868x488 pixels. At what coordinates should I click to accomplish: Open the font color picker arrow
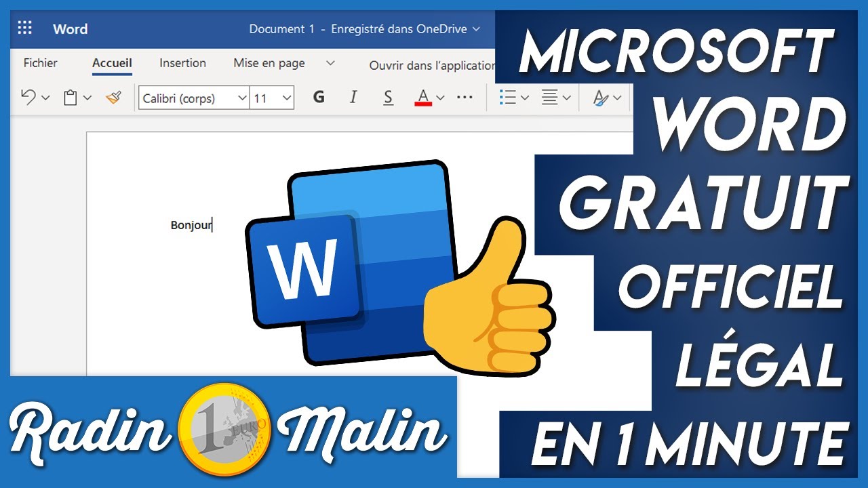[x=440, y=98]
